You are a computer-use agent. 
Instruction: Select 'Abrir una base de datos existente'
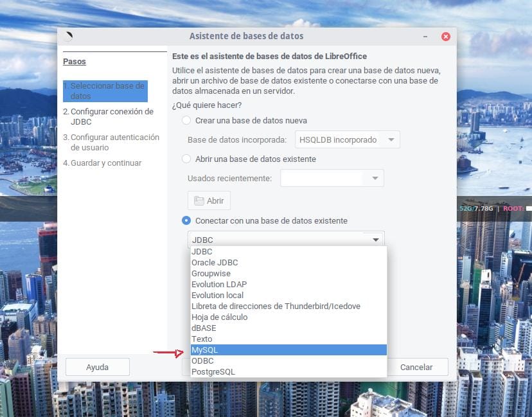(186, 159)
